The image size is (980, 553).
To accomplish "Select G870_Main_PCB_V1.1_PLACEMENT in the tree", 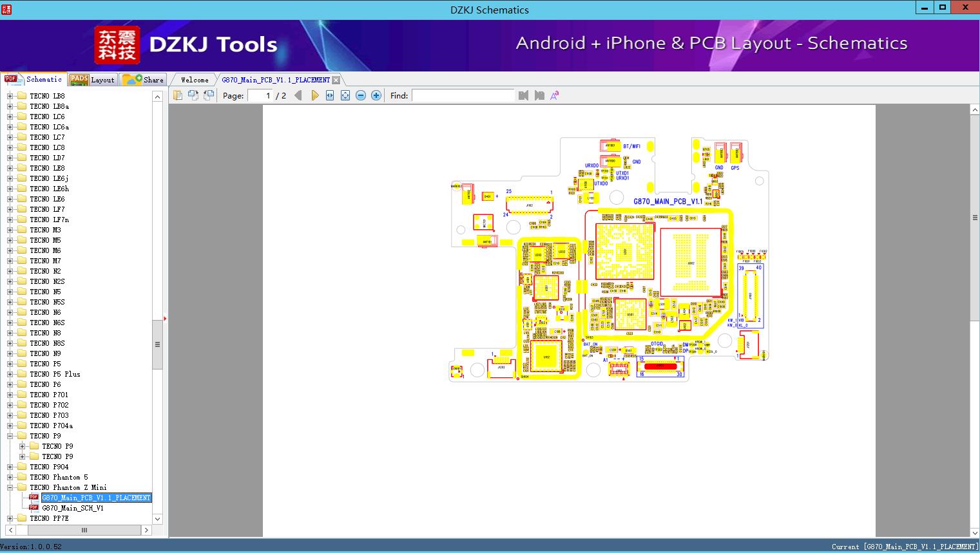I will pos(96,498).
